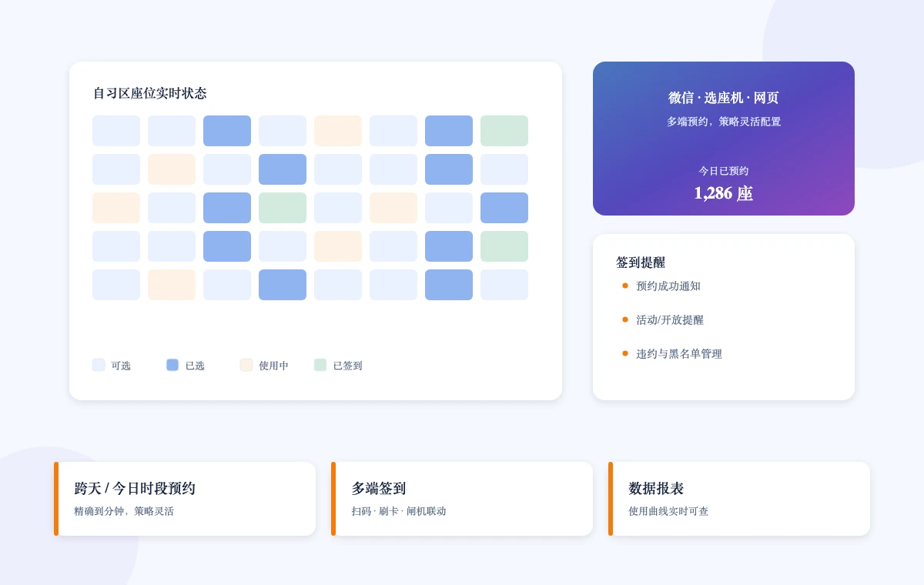This screenshot has height=585, width=924.
Task: Open the 跨天 / 今日时段预约 feature card
Action: tap(185, 499)
